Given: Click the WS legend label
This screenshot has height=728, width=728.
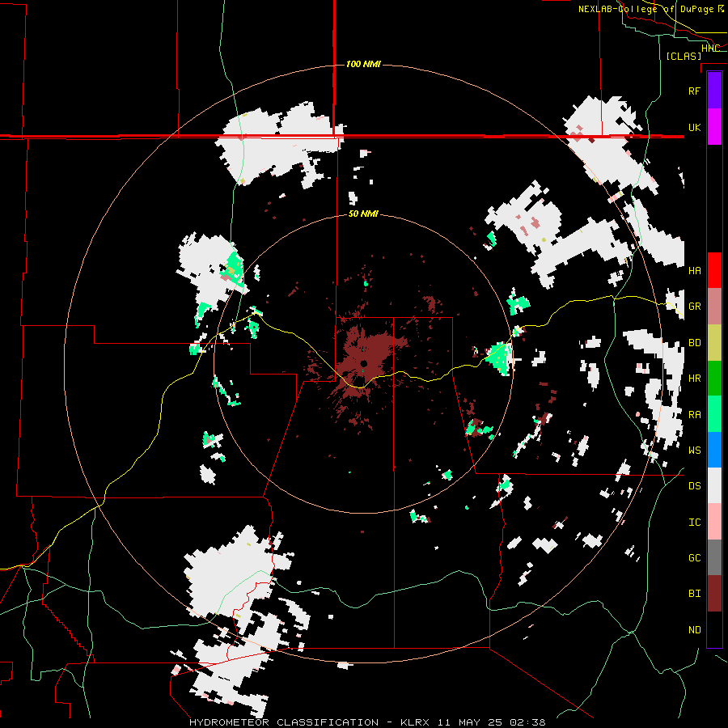Looking at the screenshot, I should (695, 450).
